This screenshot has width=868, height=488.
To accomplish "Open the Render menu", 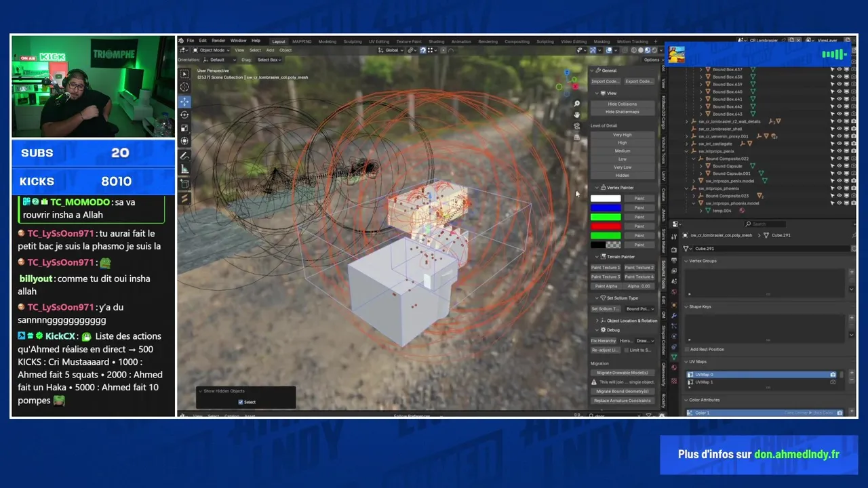I will pyautogui.click(x=218, y=41).
